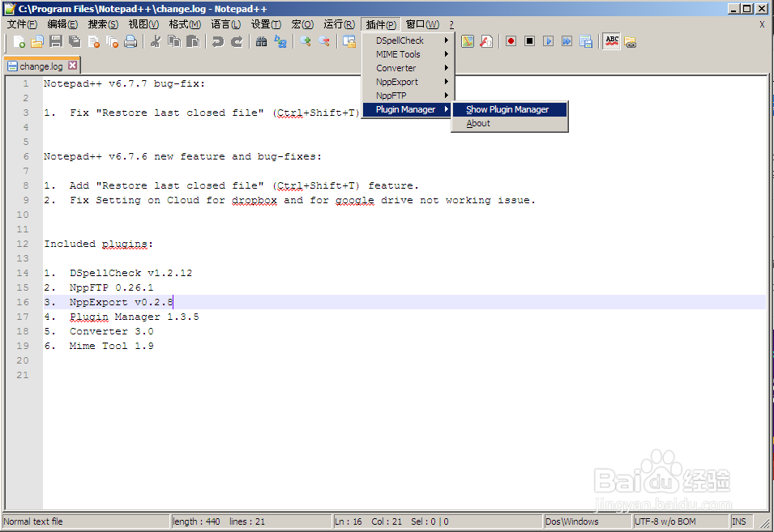The height and width of the screenshot is (532, 774).
Task: Click the Document Map icon
Action: tap(468, 42)
